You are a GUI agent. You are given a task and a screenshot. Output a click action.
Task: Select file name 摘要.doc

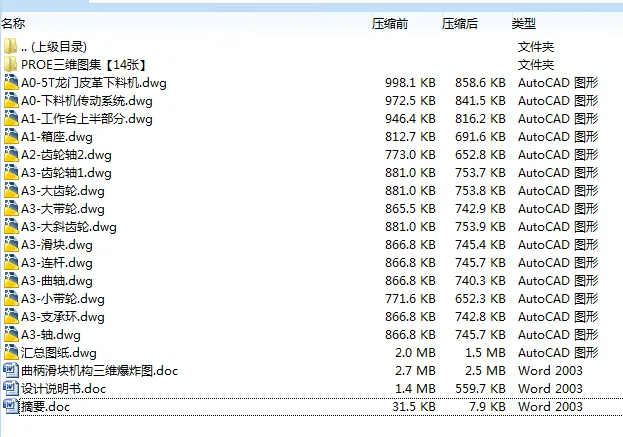[45, 406]
